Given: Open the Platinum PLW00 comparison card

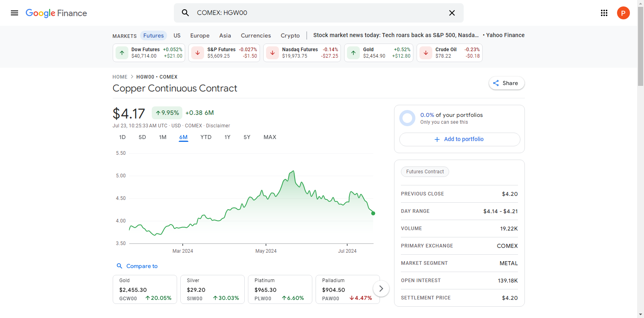Looking at the screenshot, I should click(280, 289).
